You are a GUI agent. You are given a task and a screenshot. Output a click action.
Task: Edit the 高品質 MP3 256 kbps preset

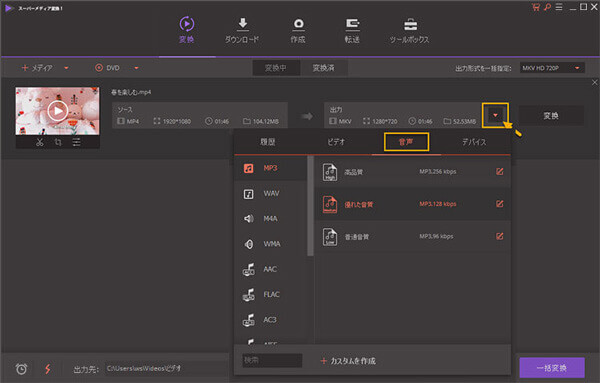(499, 171)
